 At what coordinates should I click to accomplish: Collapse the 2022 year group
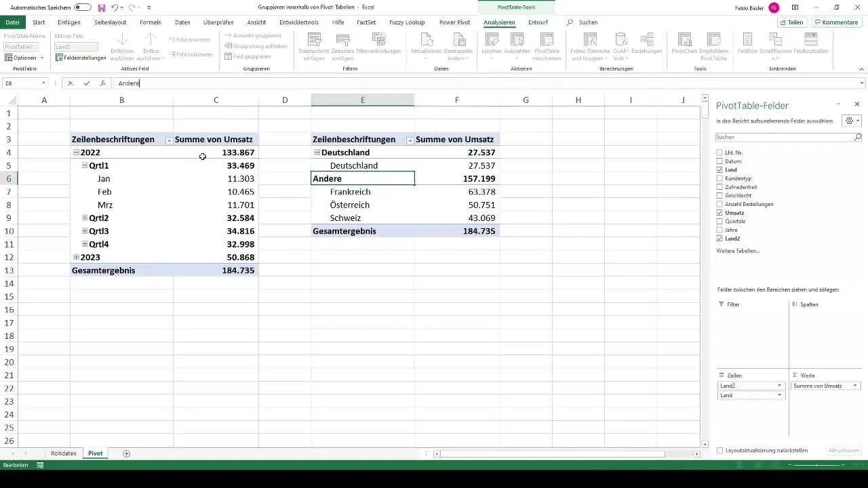click(76, 152)
